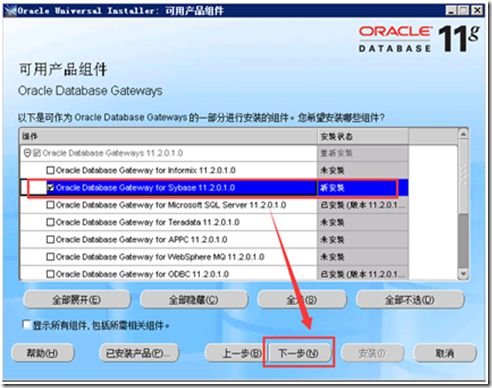Toggle the Oracle Database Gateways 11.2.0.1.0 parent checkbox
Viewport: 492px width, 388px height.
click(37, 153)
